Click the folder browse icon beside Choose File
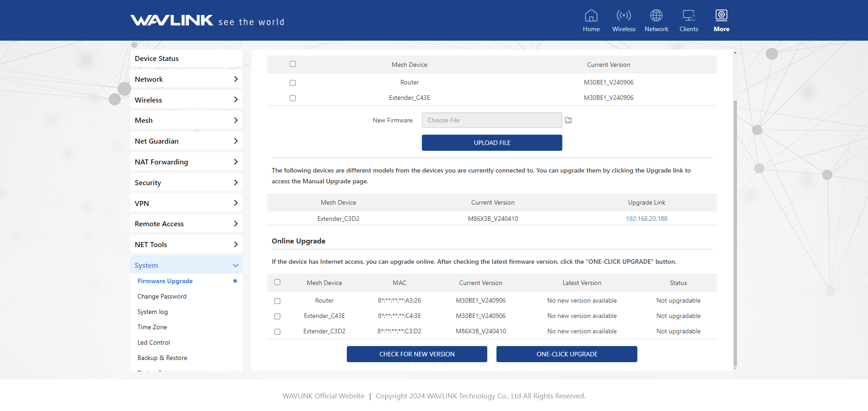 (x=568, y=120)
